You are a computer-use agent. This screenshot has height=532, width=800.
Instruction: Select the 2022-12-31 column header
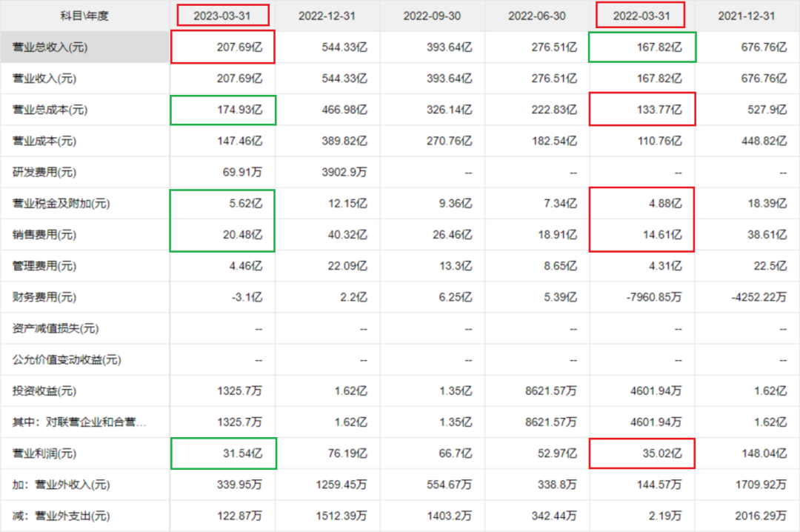click(x=327, y=16)
